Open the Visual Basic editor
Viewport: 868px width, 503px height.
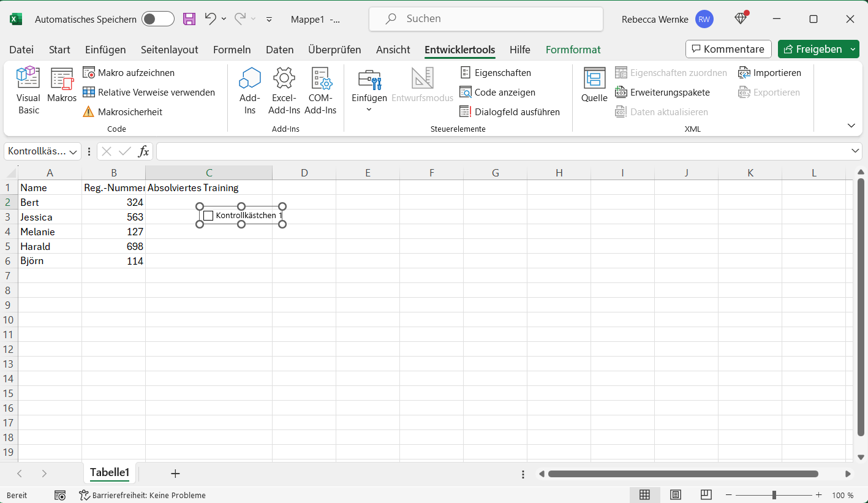(x=28, y=90)
